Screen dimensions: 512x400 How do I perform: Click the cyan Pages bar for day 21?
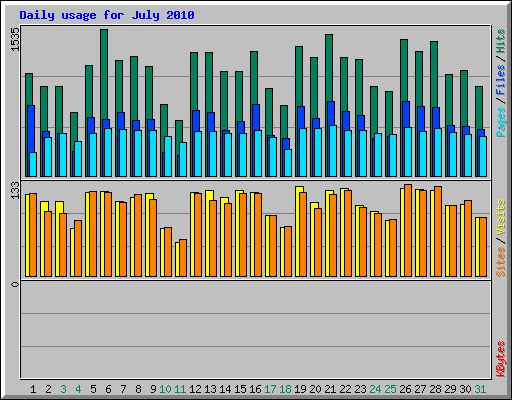333,151
